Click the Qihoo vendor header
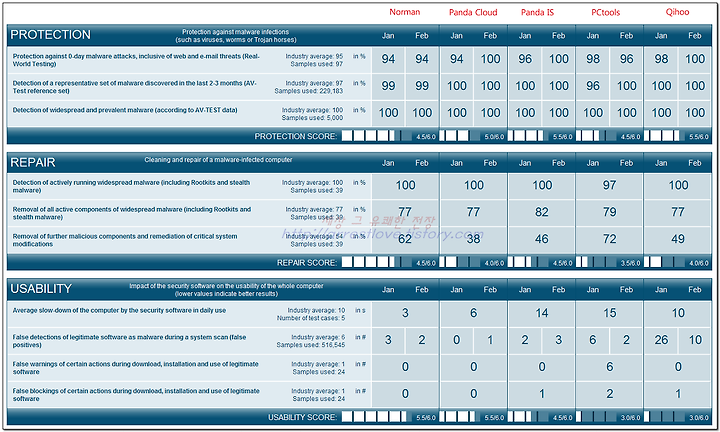The height and width of the screenshot is (432, 720). click(677, 12)
